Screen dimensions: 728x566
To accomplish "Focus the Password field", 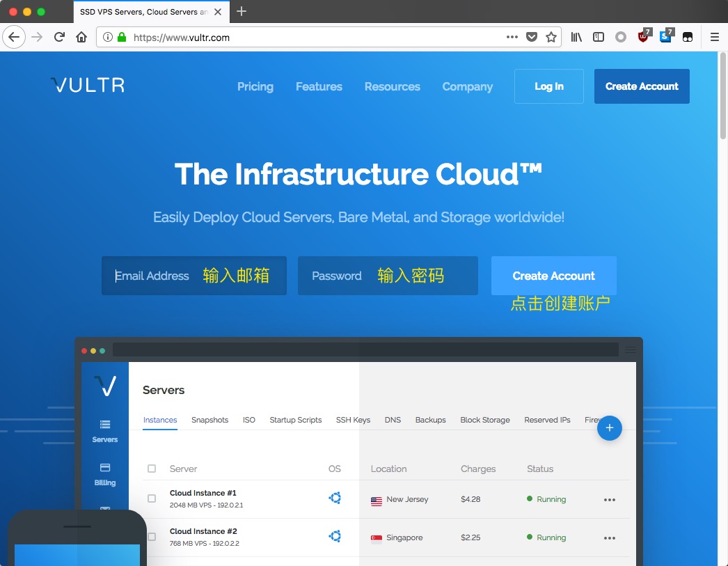I will coord(388,276).
